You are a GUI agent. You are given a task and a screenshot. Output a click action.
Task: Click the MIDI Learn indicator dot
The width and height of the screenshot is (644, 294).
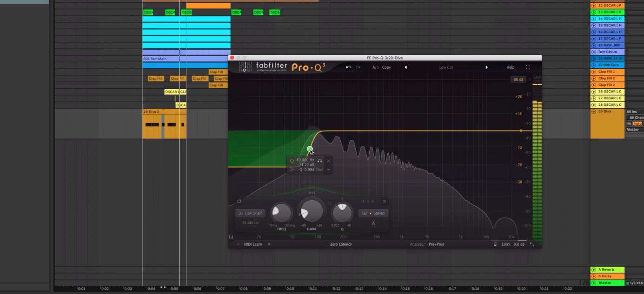(238, 244)
